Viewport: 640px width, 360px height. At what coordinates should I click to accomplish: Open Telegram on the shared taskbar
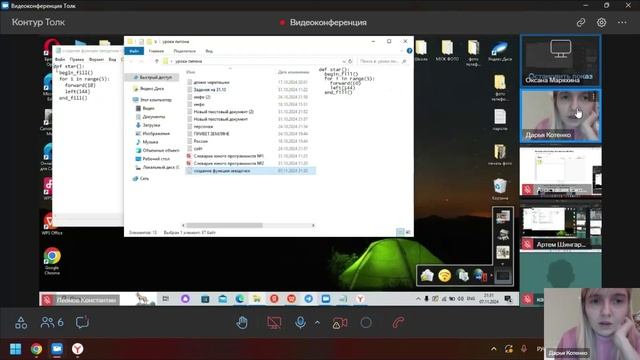pyautogui.click(x=309, y=299)
